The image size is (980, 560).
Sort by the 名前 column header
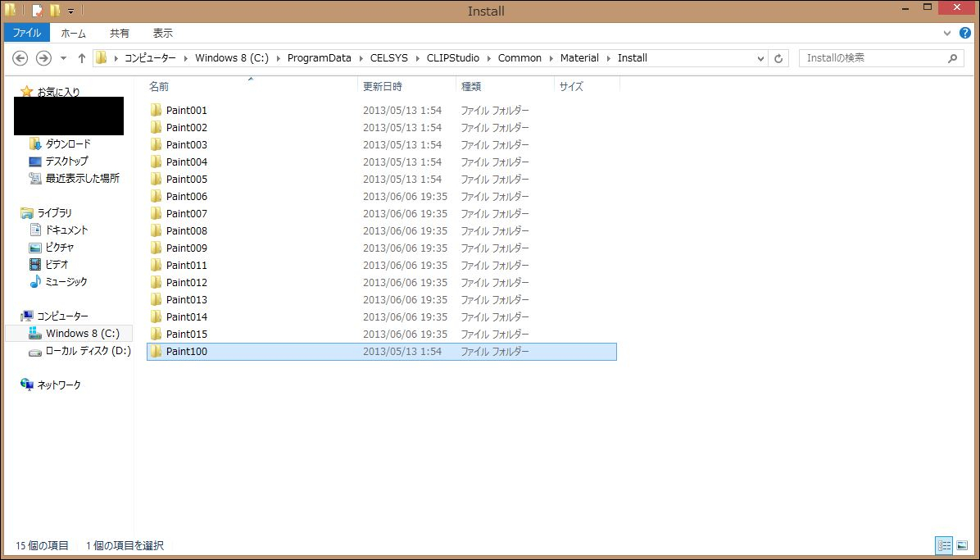click(252, 86)
